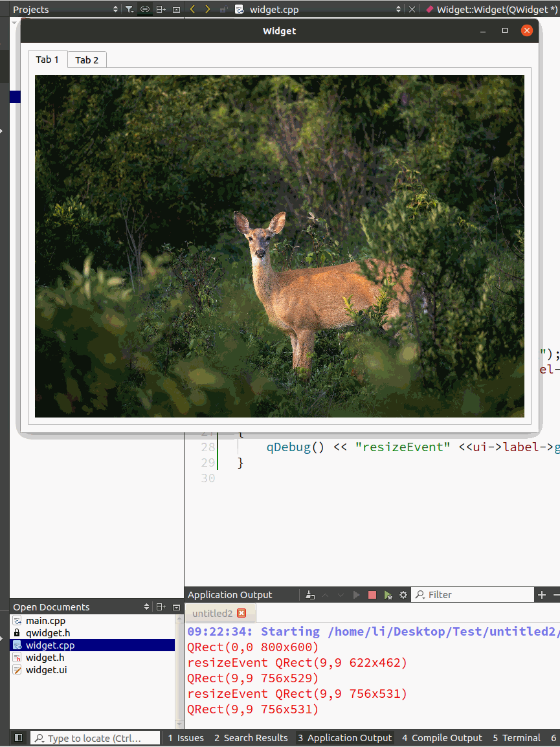The width and height of the screenshot is (560, 747).
Task: Go forward with the right arrow
Action: click(207, 9)
